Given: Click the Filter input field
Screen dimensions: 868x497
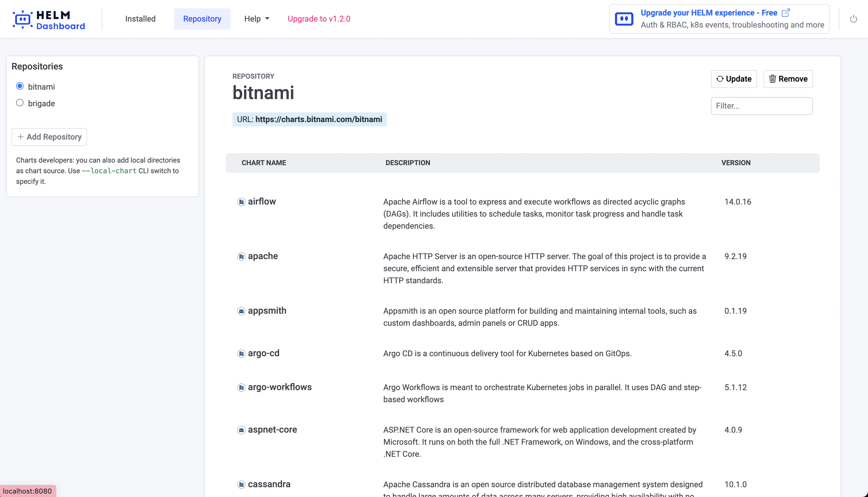Looking at the screenshot, I should pos(762,106).
